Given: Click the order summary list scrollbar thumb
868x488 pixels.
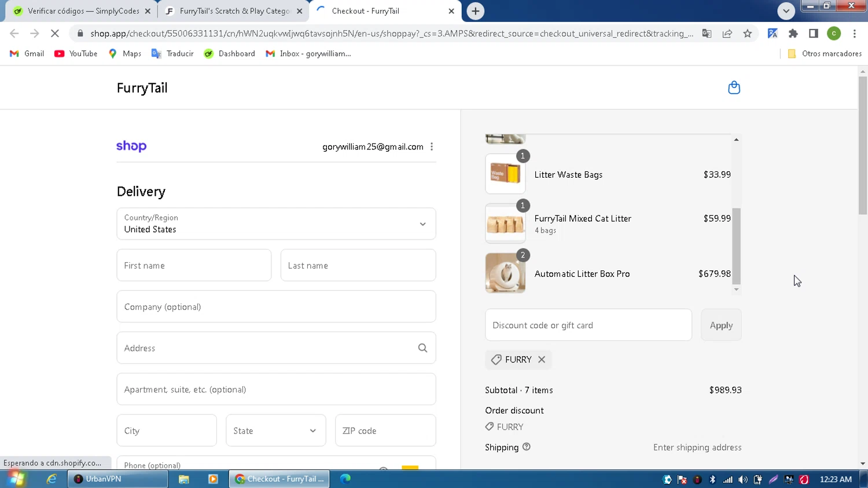Looking at the screenshot, I should (x=736, y=245).
